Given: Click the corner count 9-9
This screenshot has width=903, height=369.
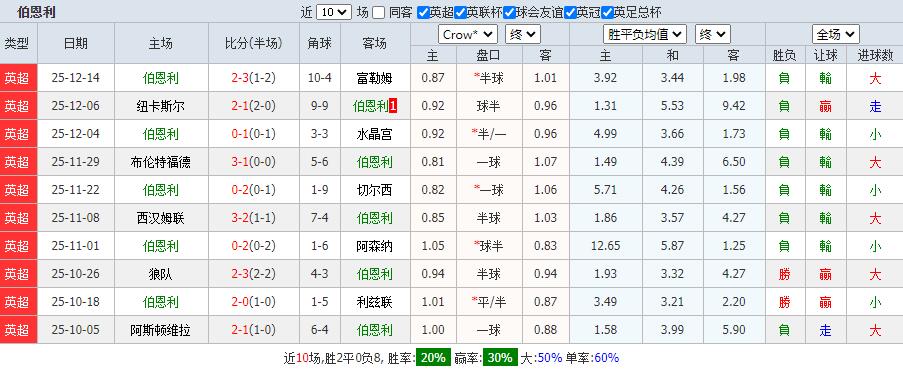Looking at the screenshot, I should click(320, 106).
